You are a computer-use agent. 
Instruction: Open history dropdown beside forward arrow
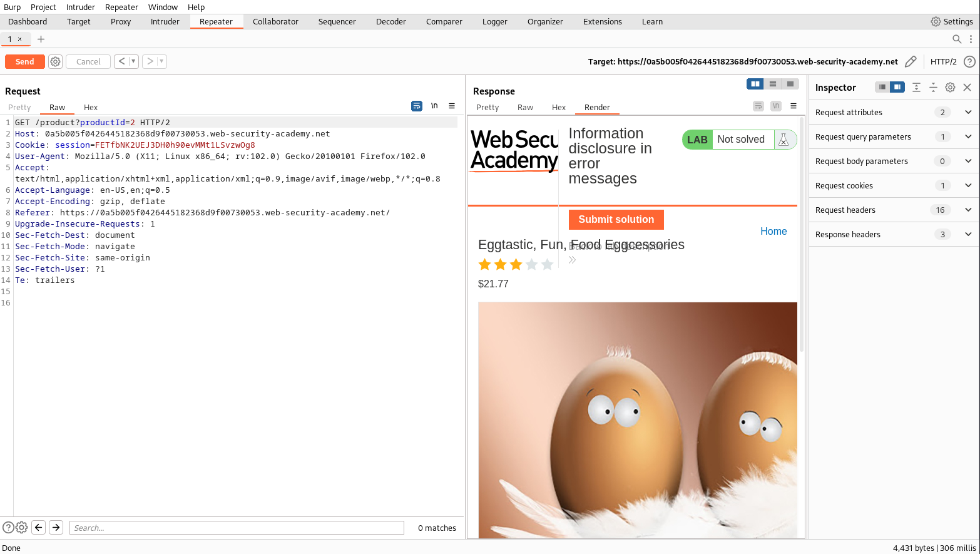coord(161,61)
